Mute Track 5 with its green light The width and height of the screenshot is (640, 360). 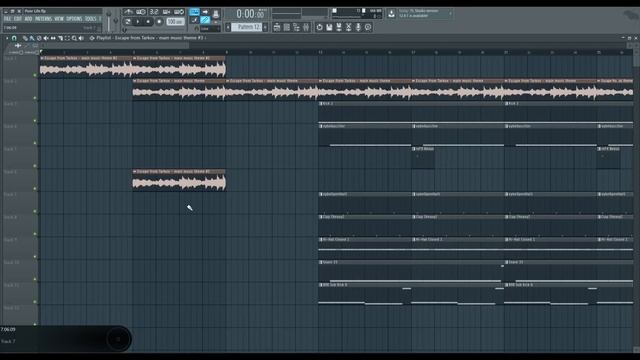coord(35,166)
